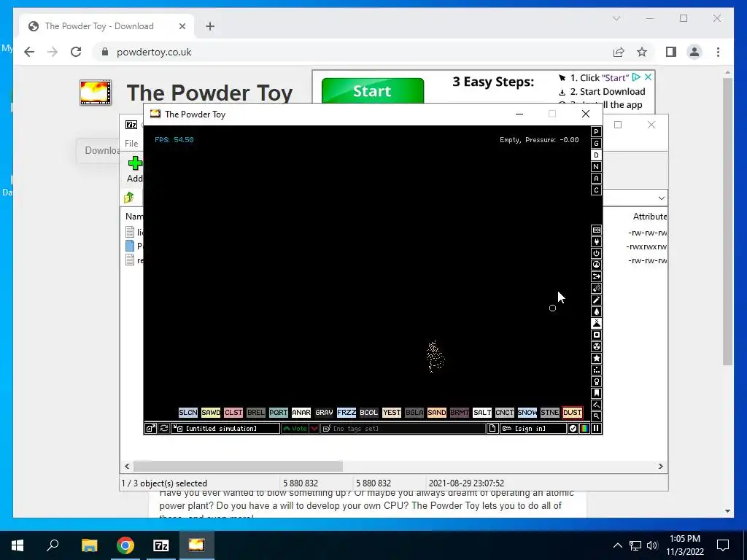Select the STNE element swatch
The height and width of the screenshot is (560, 747).
pos(549,413)
